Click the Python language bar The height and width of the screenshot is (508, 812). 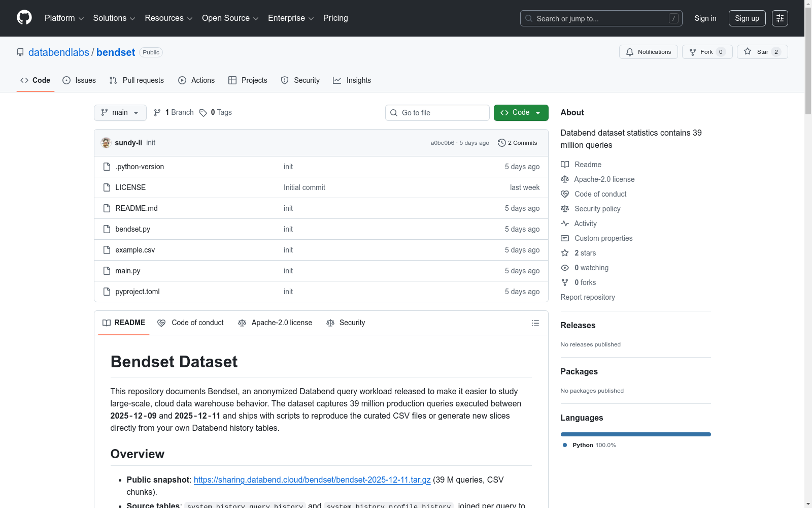point(636,434)
